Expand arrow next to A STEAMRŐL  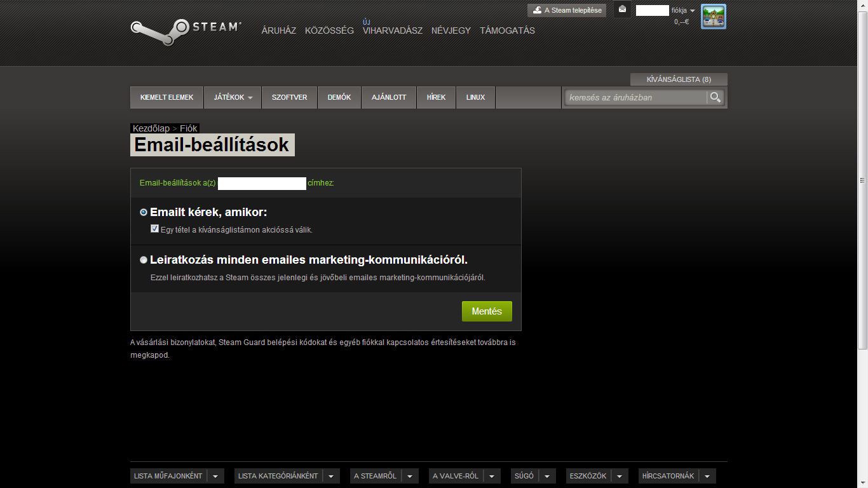pyautogui.click(x=410, y=476)
